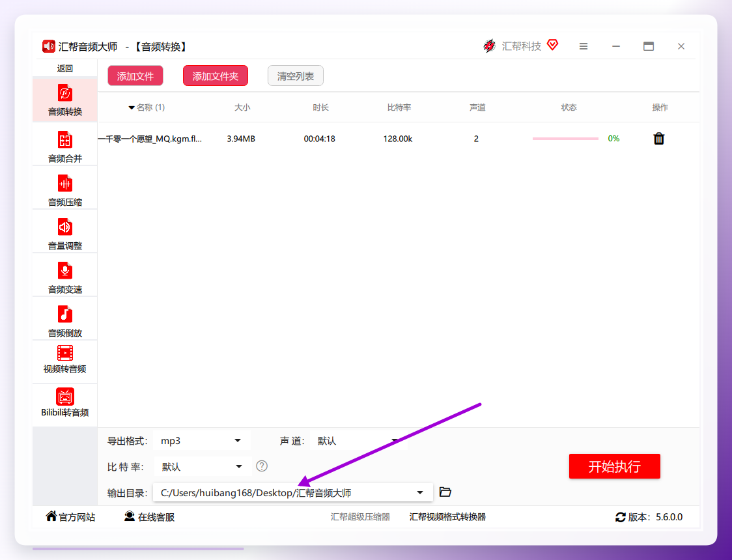
Task: Click the red diamond VIP icon
Action: click(553, 45)
